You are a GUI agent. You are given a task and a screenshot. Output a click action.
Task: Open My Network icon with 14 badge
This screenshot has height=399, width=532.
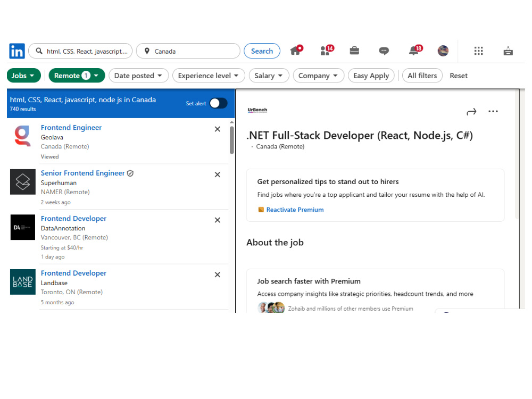327,51
